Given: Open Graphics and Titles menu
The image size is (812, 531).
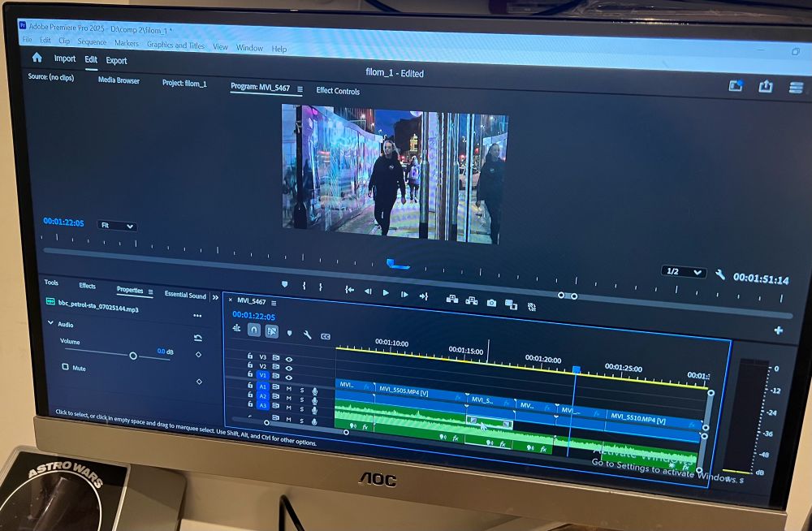Looking at the screenshot, I should pyautogui.click(x=175, y=45).
